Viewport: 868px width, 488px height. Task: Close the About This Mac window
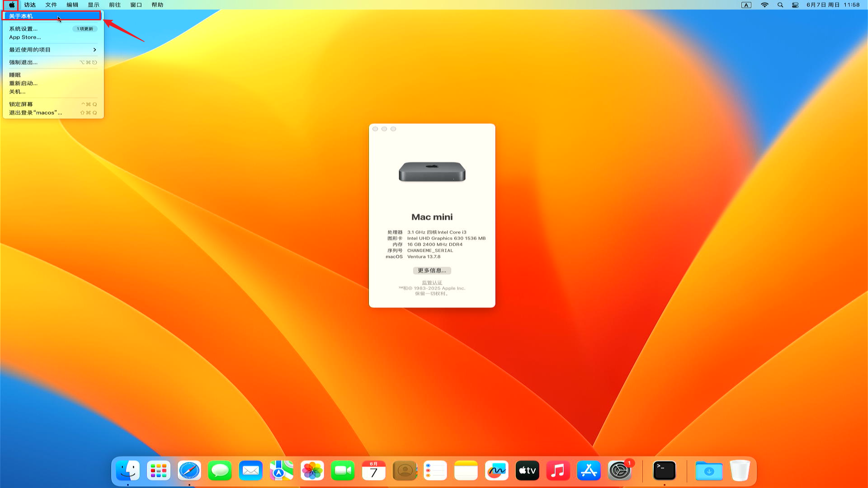(375, 129)
